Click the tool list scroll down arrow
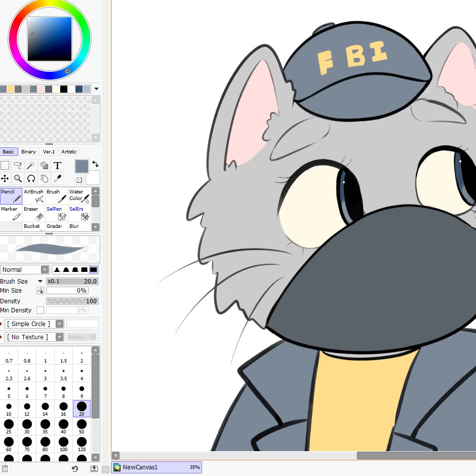 click(95, 227)
